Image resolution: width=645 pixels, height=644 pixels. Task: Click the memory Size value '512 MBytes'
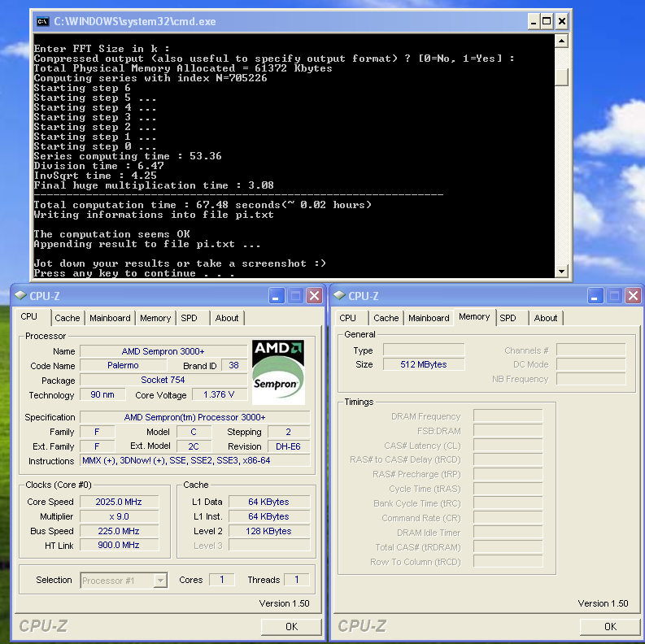coord(424,364)
